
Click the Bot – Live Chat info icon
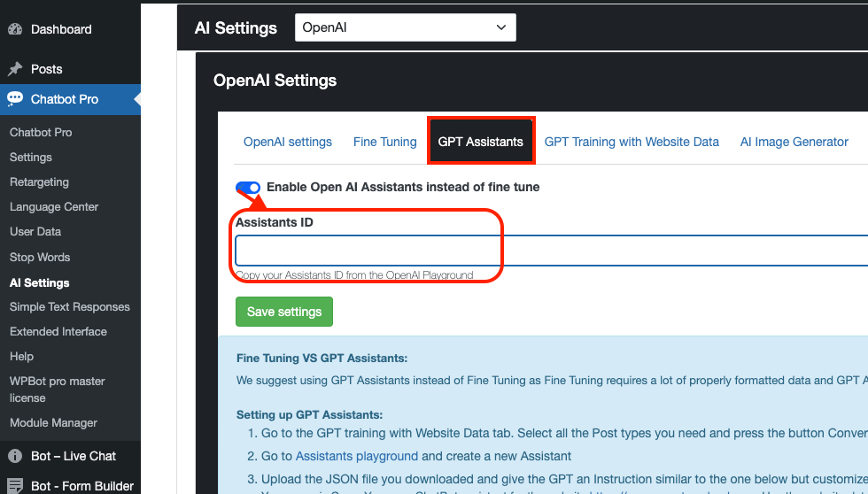(16, 456)
